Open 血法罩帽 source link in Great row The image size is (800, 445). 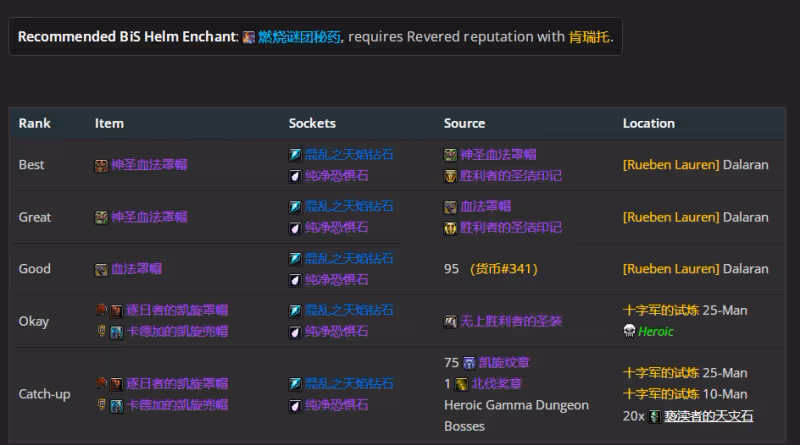[x=485, y=206]
